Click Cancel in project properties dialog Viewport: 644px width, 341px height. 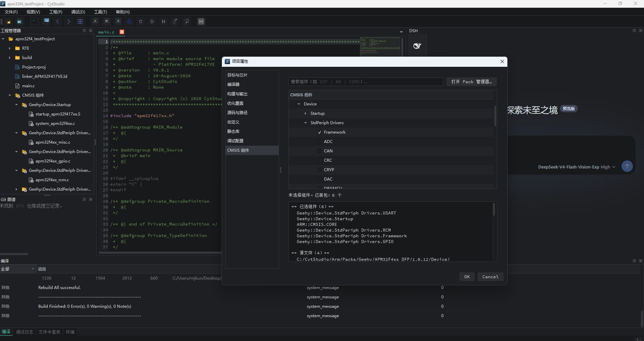click(x=490, y=277)
